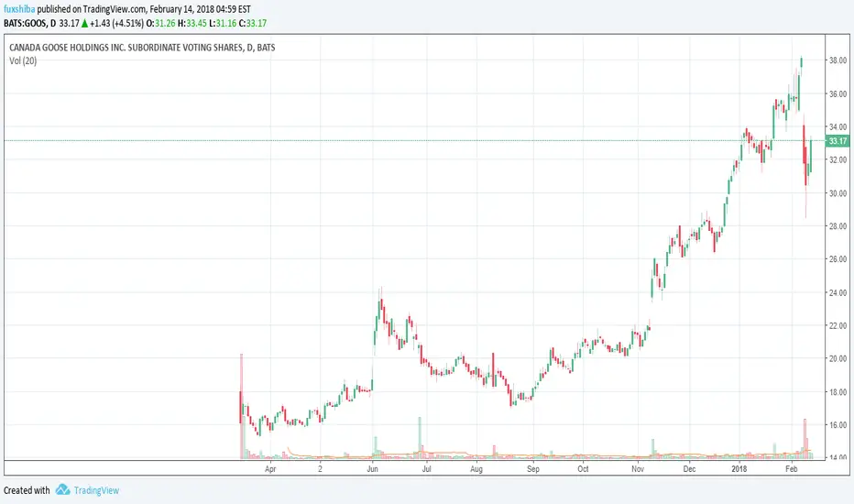Click the 36.00 price axis label
Image resolution: width=854 pixels, height=504 pixels.
838,93
